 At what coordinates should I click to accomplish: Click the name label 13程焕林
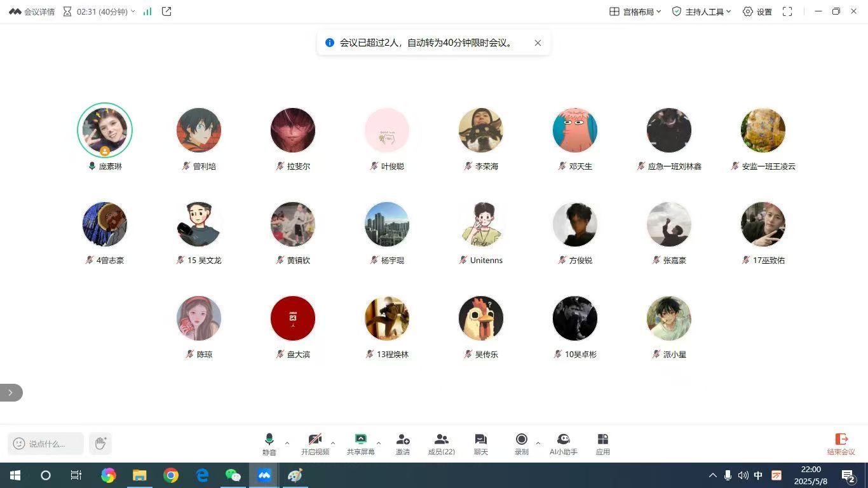tap(393, 355)
